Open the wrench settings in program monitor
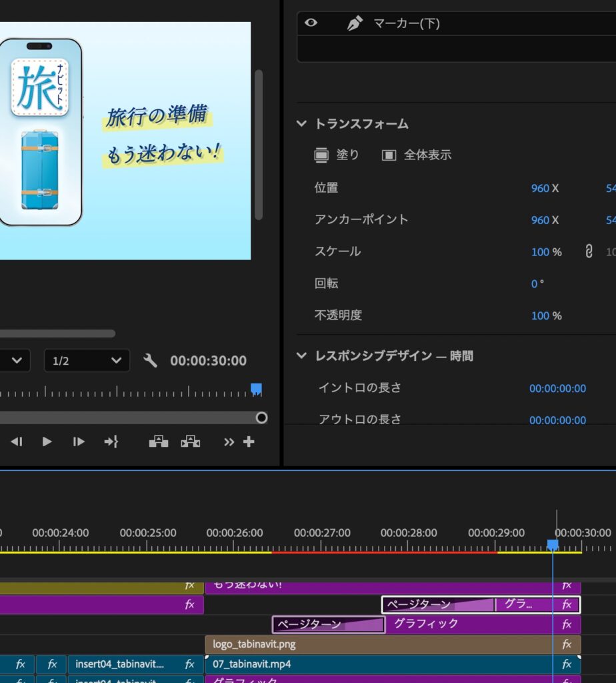 151,361
